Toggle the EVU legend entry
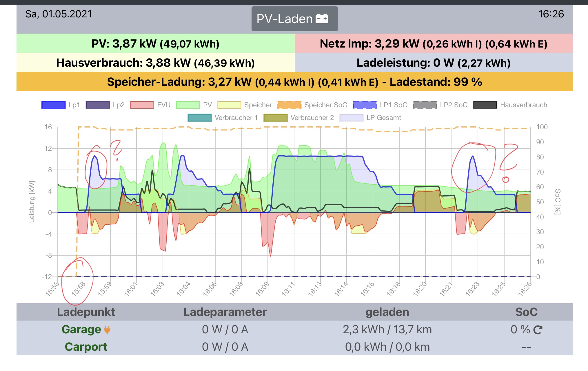 coord(142,105)
